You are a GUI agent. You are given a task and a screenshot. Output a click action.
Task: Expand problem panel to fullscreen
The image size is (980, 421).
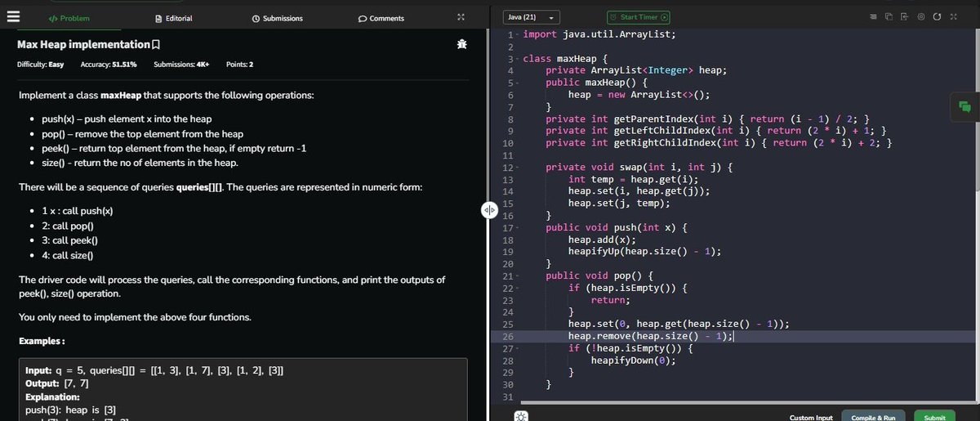point(461,17)
